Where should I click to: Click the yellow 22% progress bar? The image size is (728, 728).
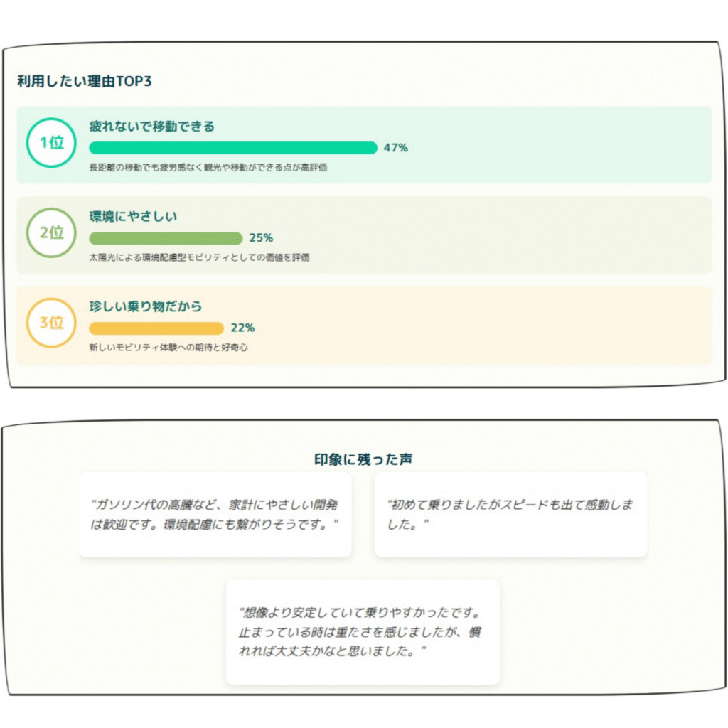(x=156, y=328)
